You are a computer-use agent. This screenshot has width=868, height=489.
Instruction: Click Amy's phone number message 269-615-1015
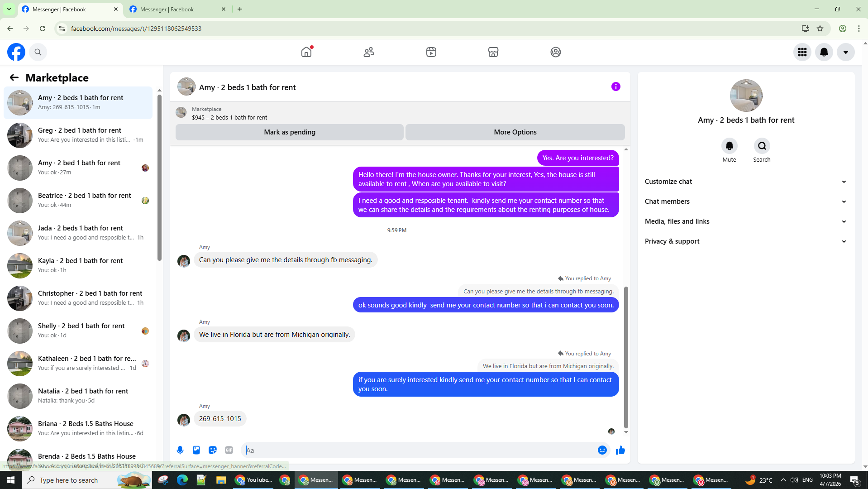click(220, 419)
